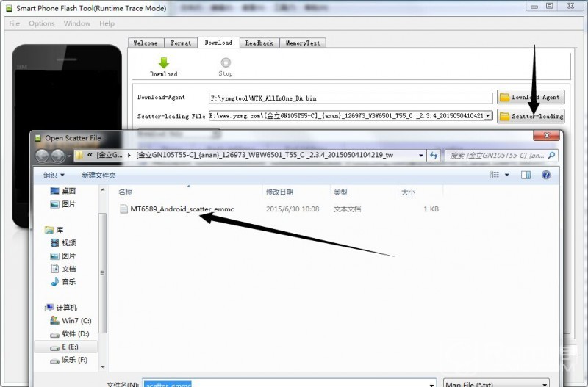
Task: Select the Win7 (C:) drive
Action: tap(71, 321)
